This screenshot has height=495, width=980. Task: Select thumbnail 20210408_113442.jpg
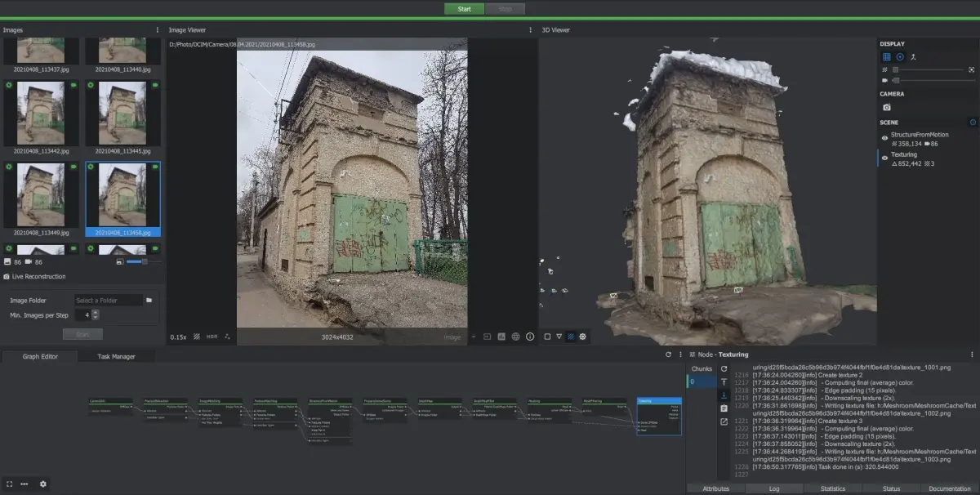42,118
